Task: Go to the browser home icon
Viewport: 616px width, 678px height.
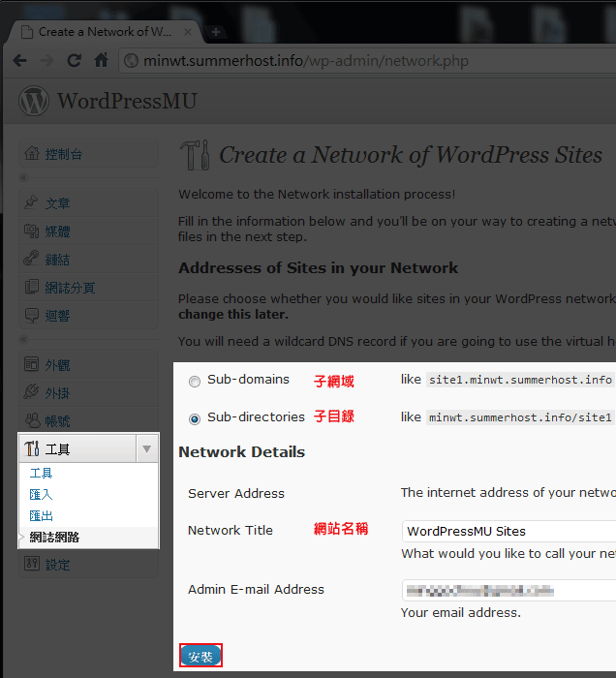Action: point(101,60)
